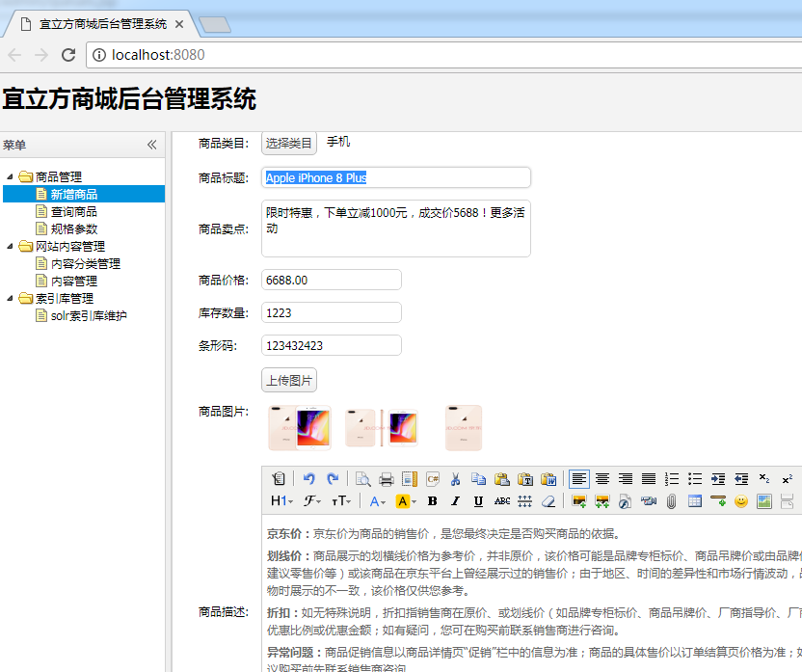Viewport: 802px width, 672px height.
Task: Collapse the 索引库管理 tree folder
Action: point(10,299)
